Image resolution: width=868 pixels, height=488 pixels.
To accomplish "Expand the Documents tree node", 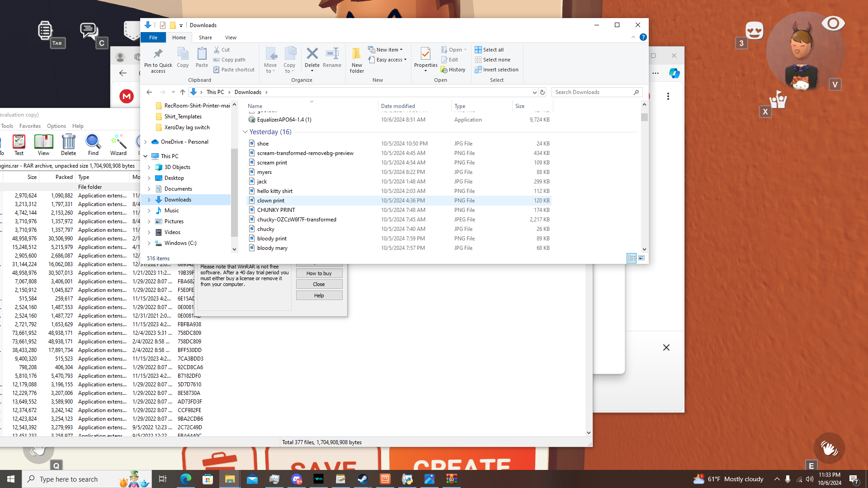I will (x=149, y=189).
